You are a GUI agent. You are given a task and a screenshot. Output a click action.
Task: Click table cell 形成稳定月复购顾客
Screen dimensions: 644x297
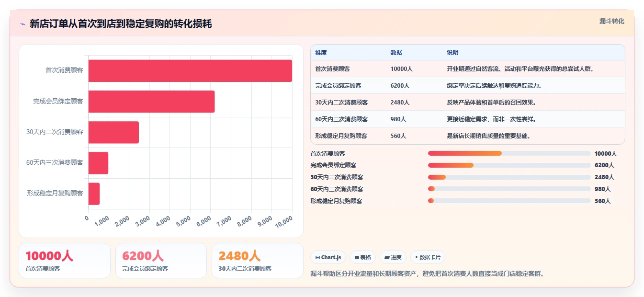[x=341, y=136]
